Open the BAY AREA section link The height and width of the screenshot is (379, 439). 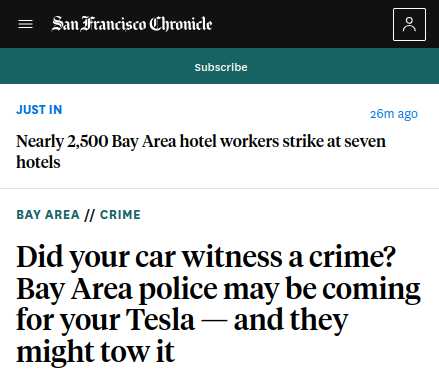coord(48,215)
